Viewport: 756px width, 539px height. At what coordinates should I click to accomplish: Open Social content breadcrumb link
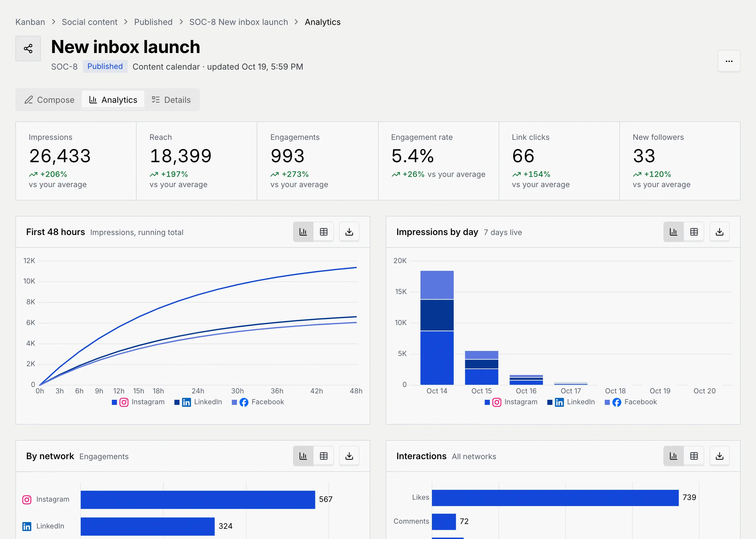point(90,22)
